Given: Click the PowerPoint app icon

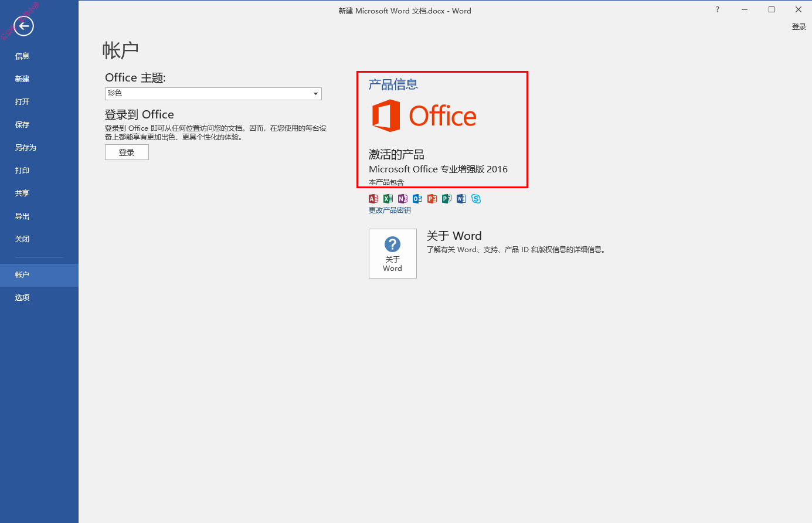Looking at the screenshot, I should pyautogui.click(x=432, y=199).
